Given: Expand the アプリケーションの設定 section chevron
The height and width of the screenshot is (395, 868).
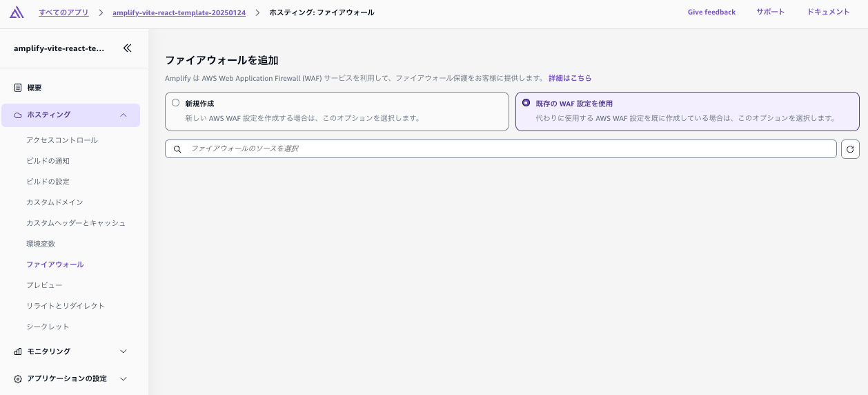Looking at the screenshot, I should (124, 379).
